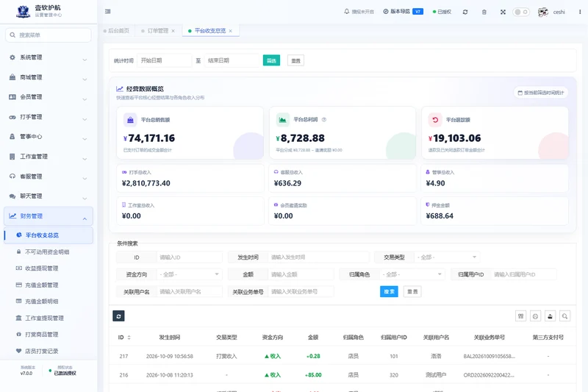Image resolution: width=588 pixels, height=392 pixels.
Task: Open 工作室提现管理 in sidebar
Action: point(44,318)
